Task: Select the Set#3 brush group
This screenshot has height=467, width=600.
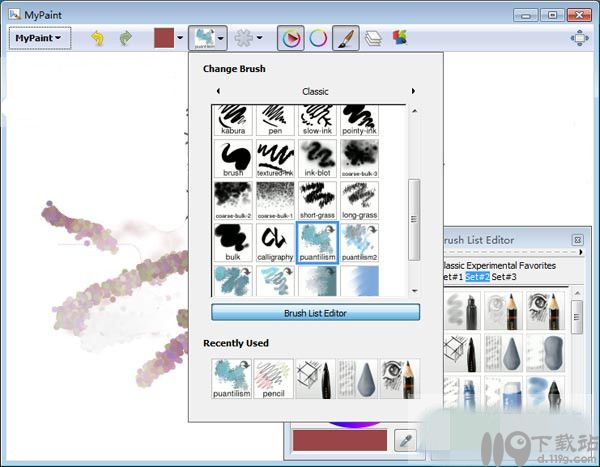Action: (504, 276)
